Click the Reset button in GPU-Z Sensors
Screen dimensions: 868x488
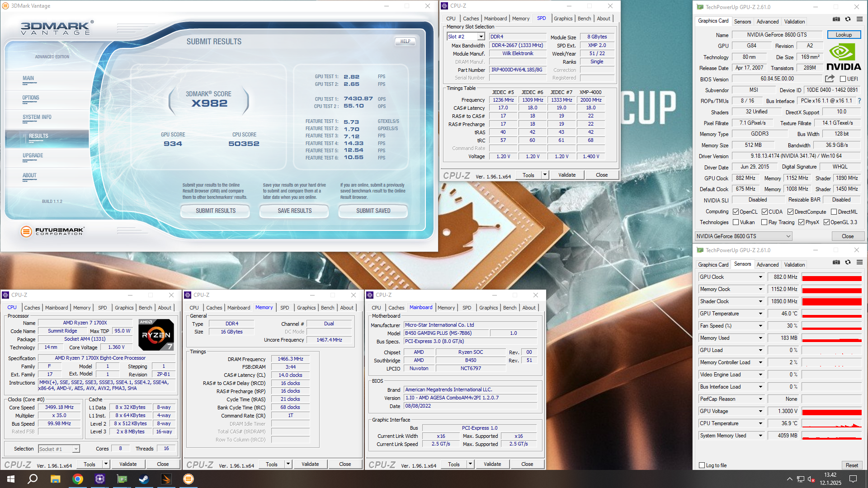pos(852,465)
